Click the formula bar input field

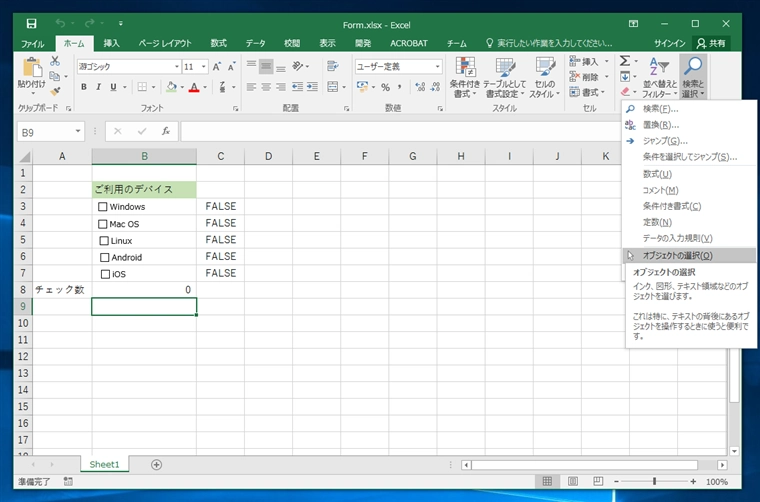pyautogui.click(x=400, y=131)
